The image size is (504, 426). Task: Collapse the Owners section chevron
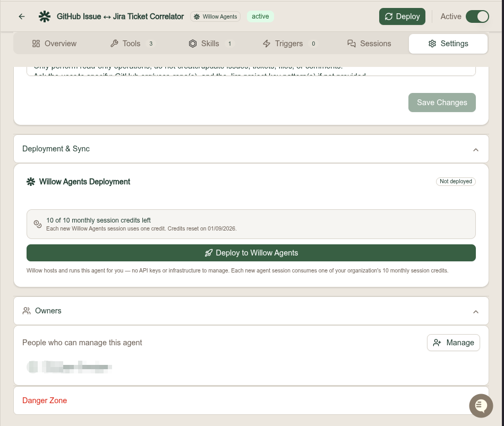[476, 312]
